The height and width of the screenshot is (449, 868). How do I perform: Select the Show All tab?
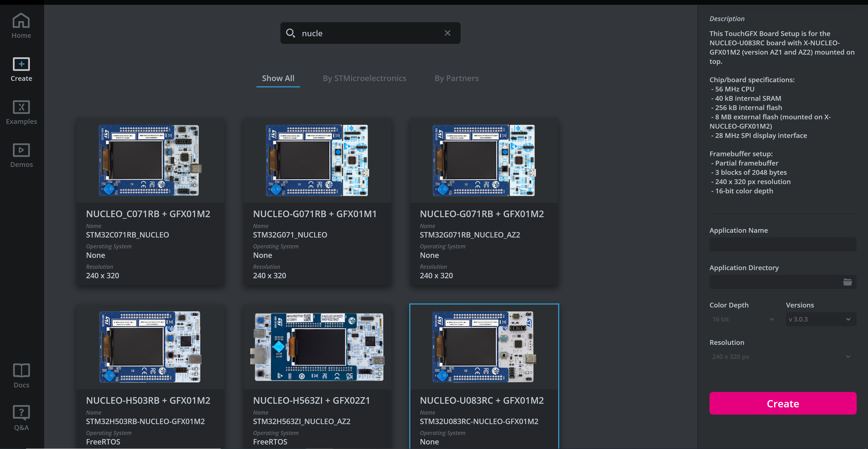coord(278,78)
